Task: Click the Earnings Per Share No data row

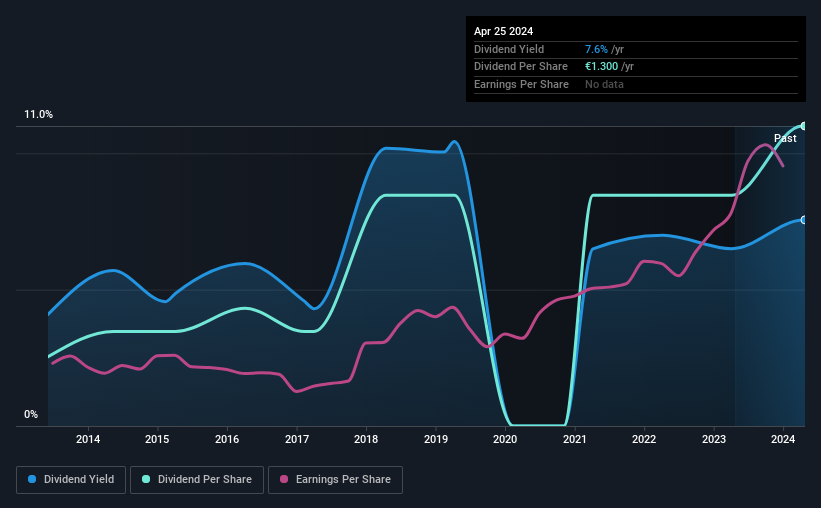Action: pos(636,84)
